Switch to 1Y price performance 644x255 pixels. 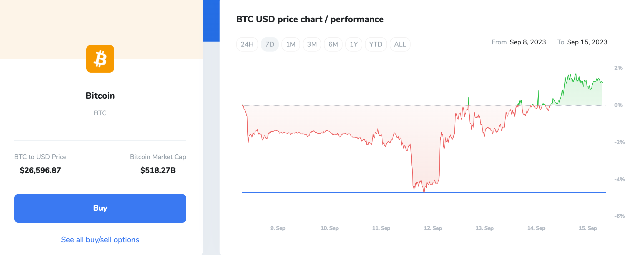click(x=354, y=44)
